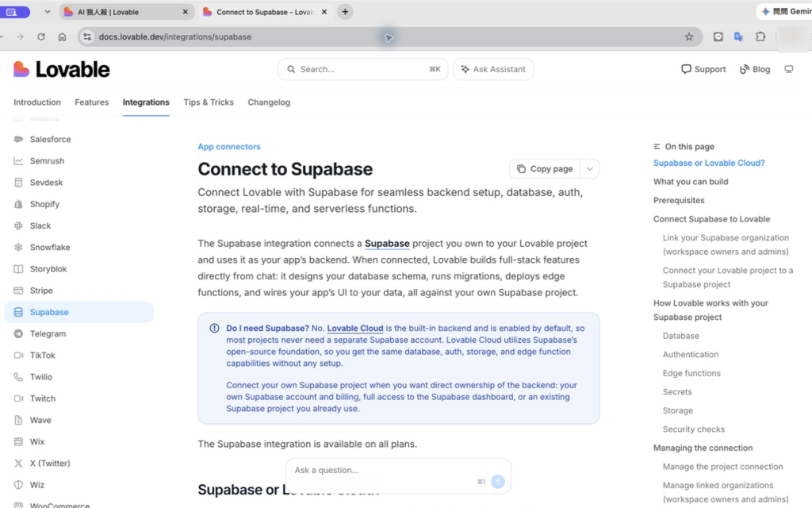Reload the page in browser
This screenshot has height=508, width=812.
click(41, 37)
